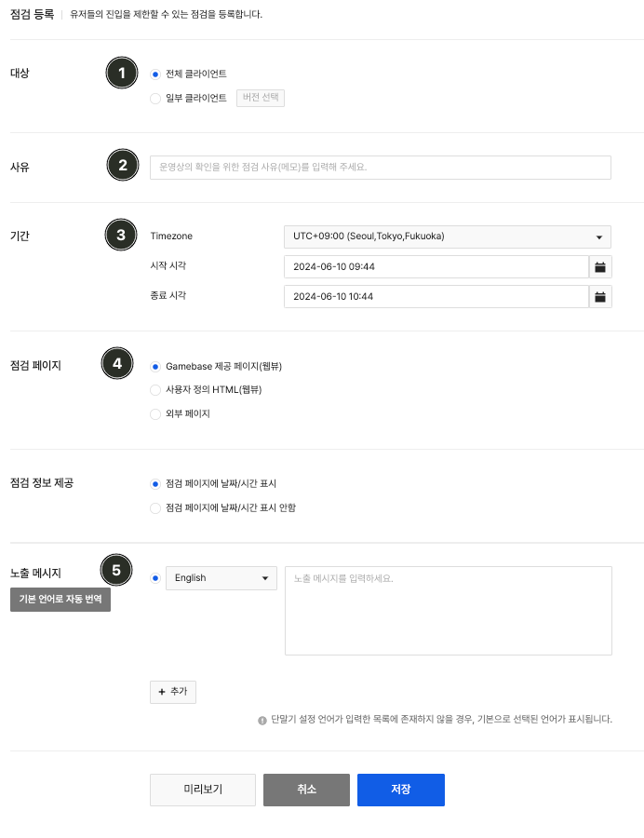
Task: Choose 사용자 정의 HTML(웹뷰) radio option
Action: (x=155, y=390)
